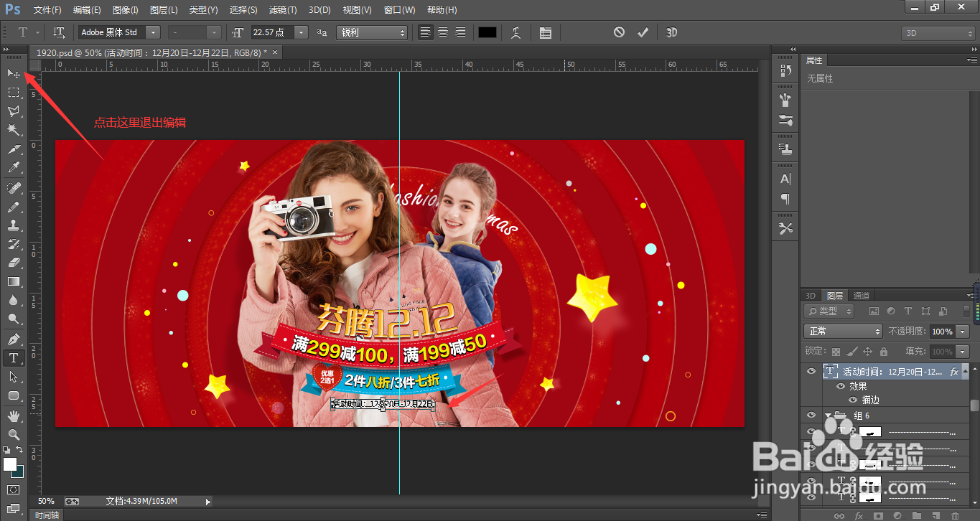Select the Healing Brush tool
This screenshot has width=980, height=521.
click(14, 188)
